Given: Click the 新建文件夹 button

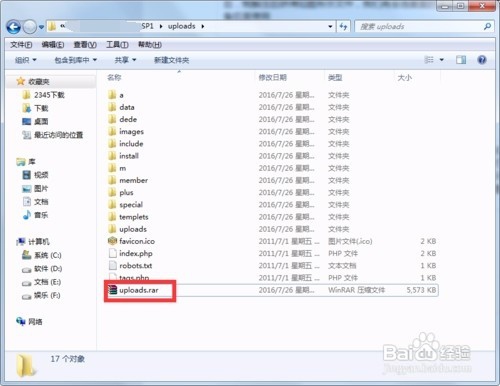Looking at the screenshot, I should (x=171, y=60).
